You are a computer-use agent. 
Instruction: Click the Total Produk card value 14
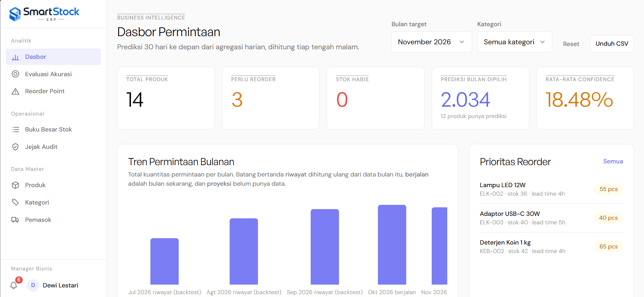135,100
